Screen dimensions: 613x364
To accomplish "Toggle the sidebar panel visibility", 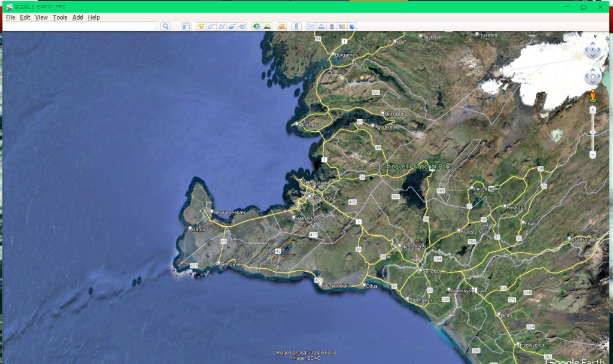I will [x=186, y=26].
